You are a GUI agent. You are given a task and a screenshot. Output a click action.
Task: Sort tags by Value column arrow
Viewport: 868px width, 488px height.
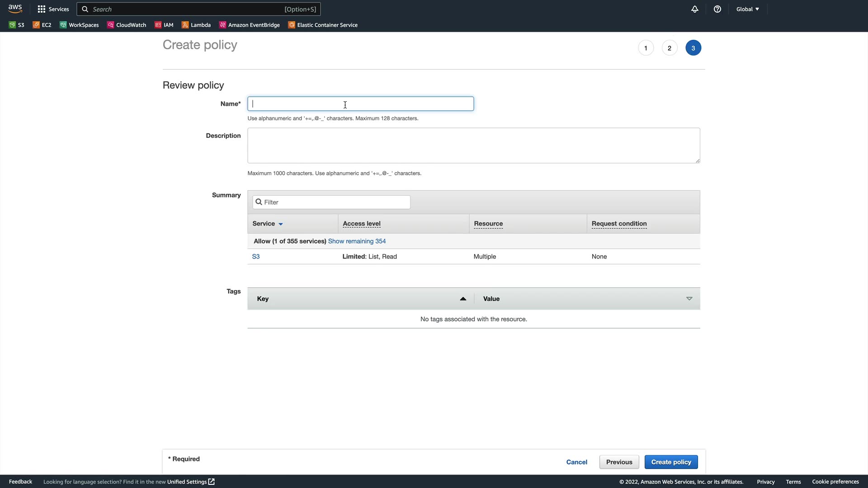pos(689,299)
